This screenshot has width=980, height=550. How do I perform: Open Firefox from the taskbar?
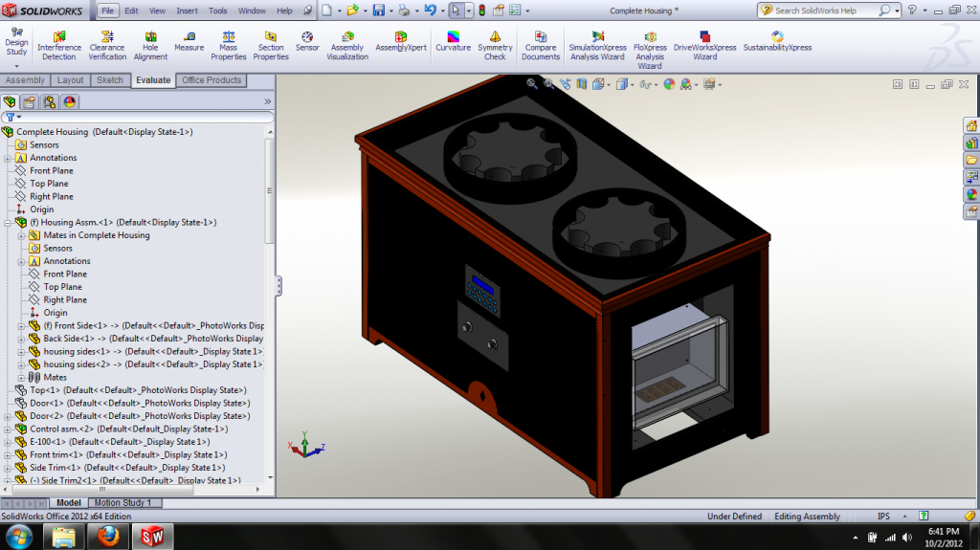click(x=108, y=537)
